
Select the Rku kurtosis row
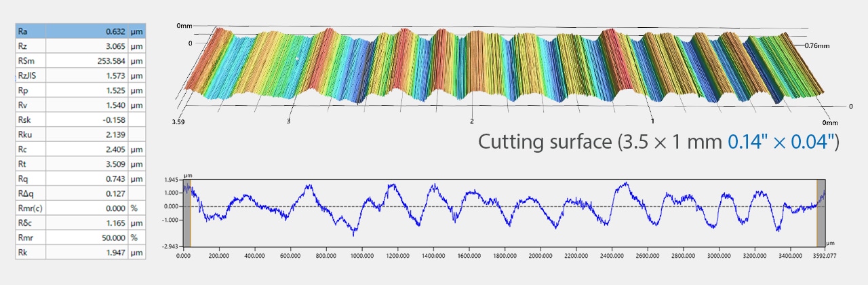pyautogui.click(x=80, y=134)
